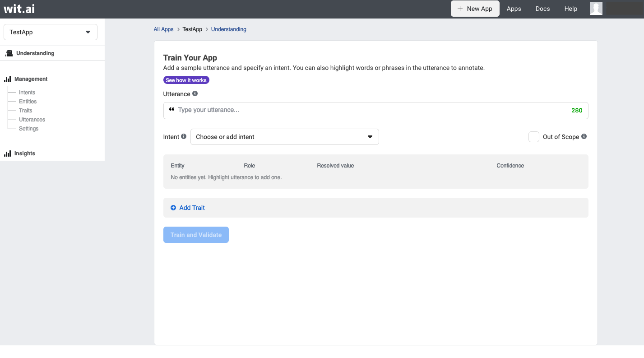Click the Role column header
Screen dimensions: 644x358
tap(250, 166)
